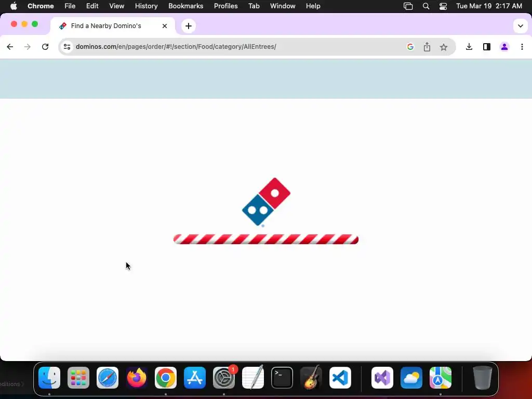Image resolution: width=532 pixels, height=399 pixels.
Task: Close the Find a Nearby Domino's tab
Action: point(165,26)
